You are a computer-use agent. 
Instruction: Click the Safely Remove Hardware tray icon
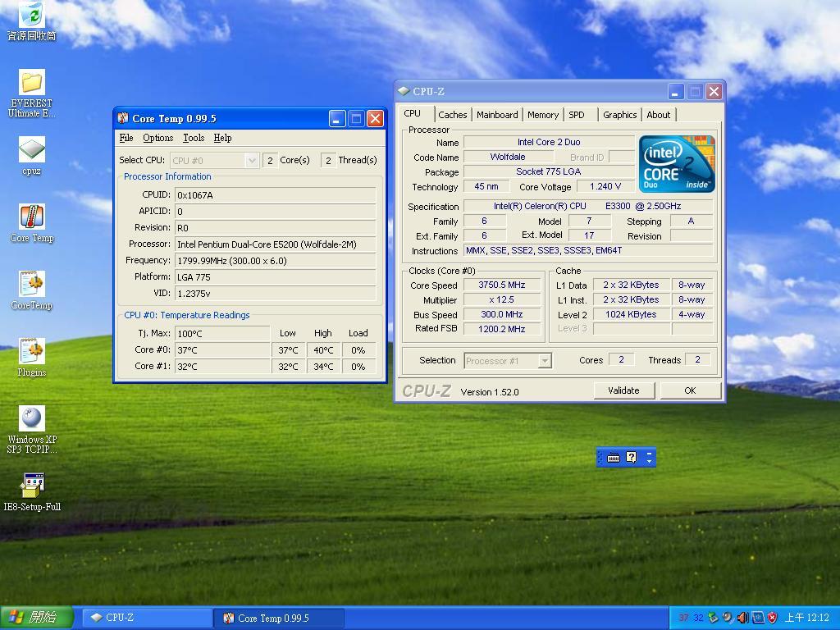point(713,618)
